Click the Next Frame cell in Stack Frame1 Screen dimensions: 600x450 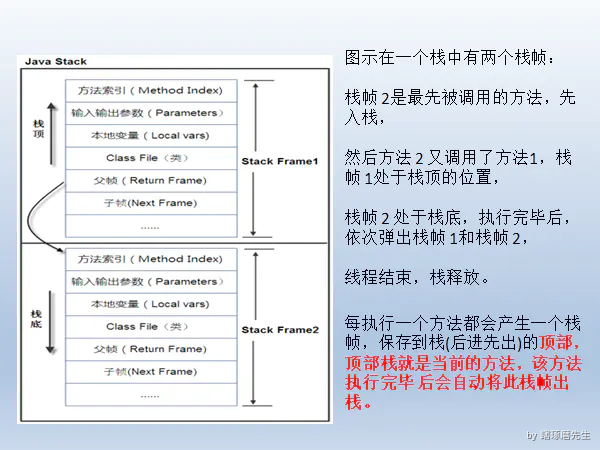coord(151,203)
